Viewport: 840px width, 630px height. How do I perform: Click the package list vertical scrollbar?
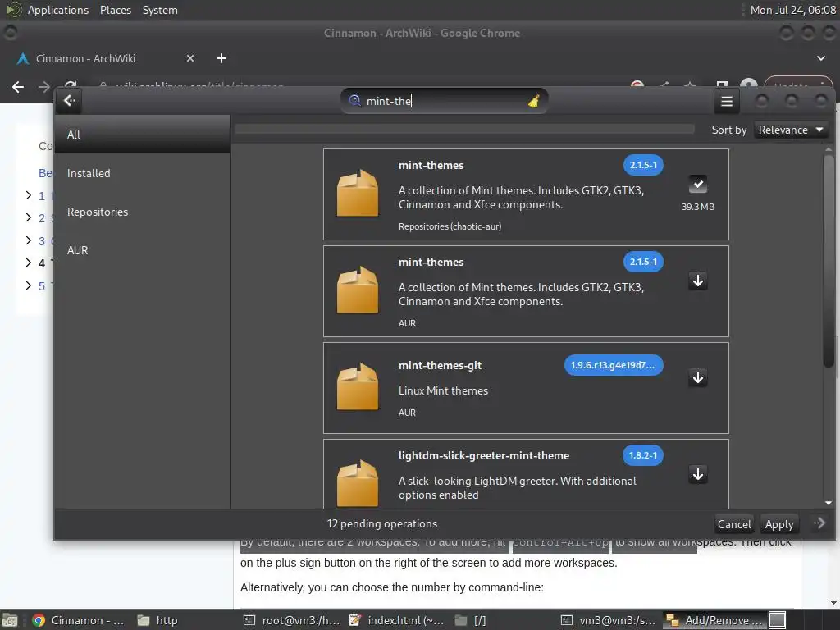[x=829, y=259]
